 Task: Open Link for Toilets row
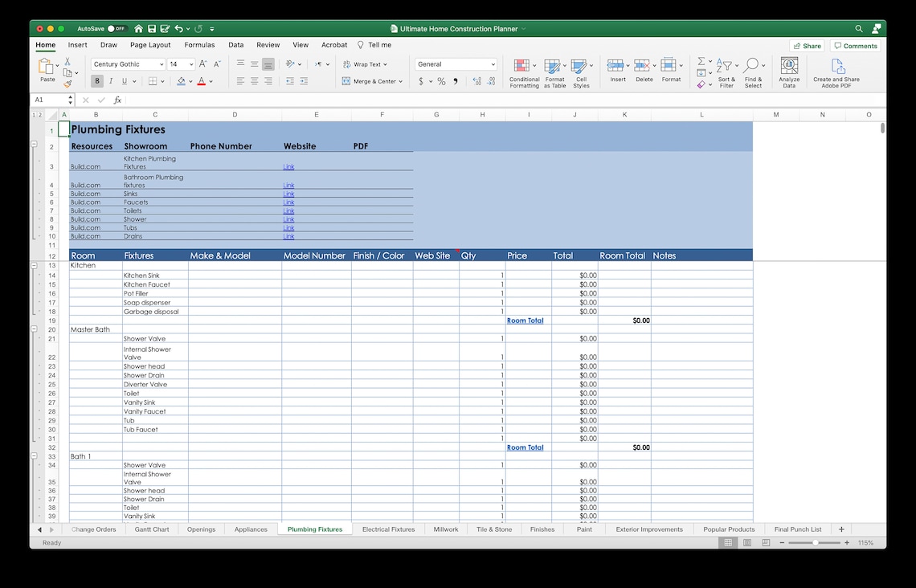point(288,210)
